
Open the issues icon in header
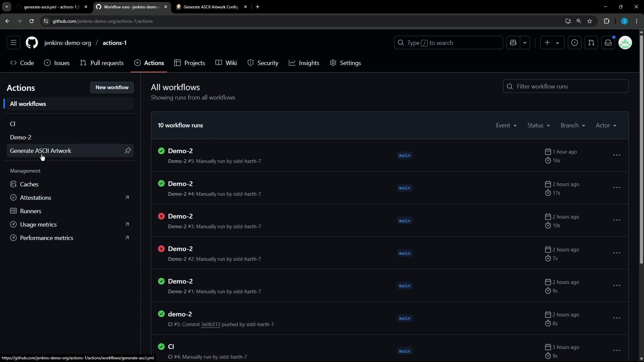pos(575,43)
